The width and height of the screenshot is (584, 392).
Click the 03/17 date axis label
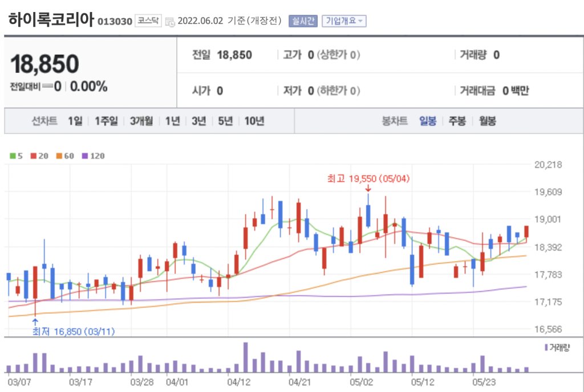point(80,382)
